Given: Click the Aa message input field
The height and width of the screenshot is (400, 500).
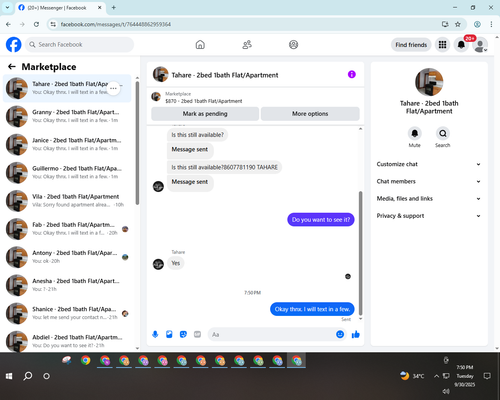Looking at the screenshot, I should (x=272, y=334).
